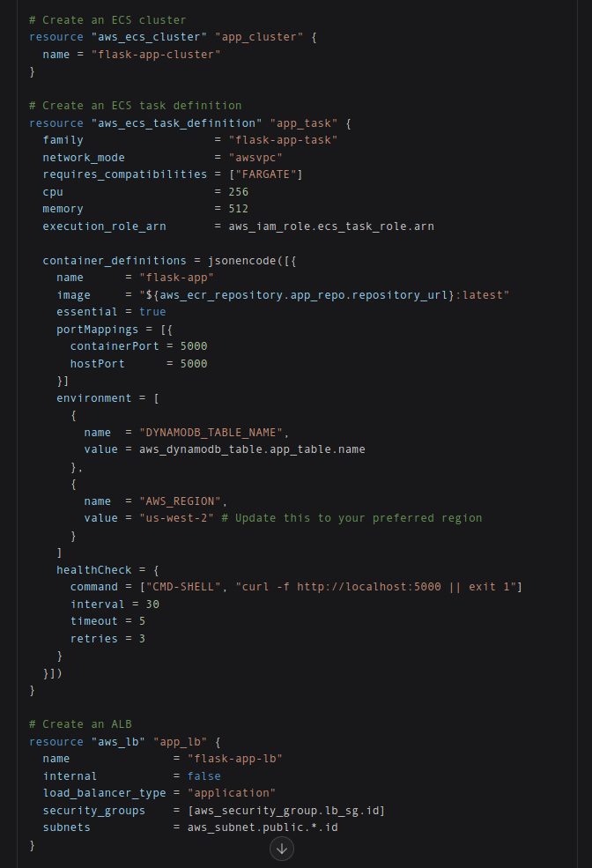Place cursor on "flask-app-cluster" name value
This screenshot has height=868, width=592.
click(156, 55)
